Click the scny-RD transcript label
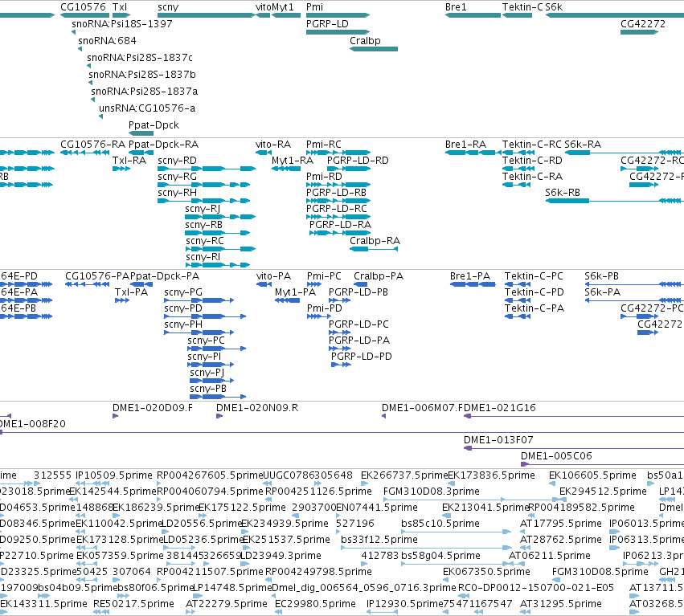Image resolution: width=684 pixels, height=616 pixels. 177,161
